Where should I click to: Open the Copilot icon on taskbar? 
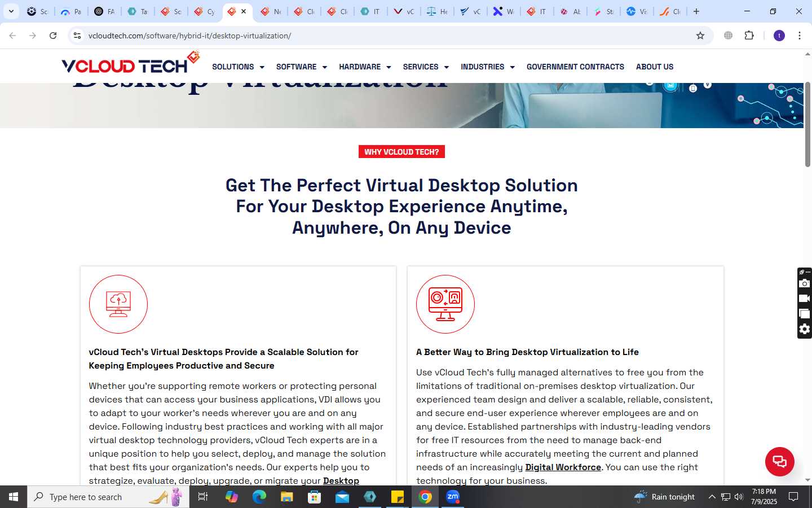[x=232, y=497]
